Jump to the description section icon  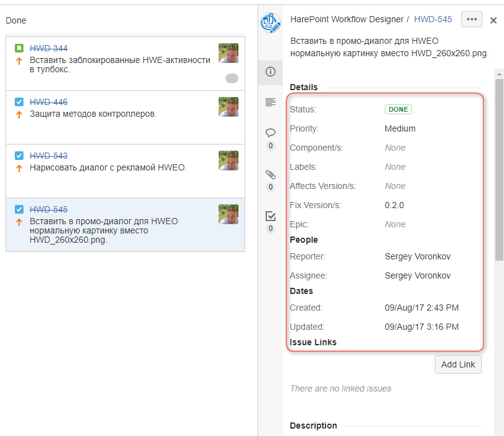271,102
